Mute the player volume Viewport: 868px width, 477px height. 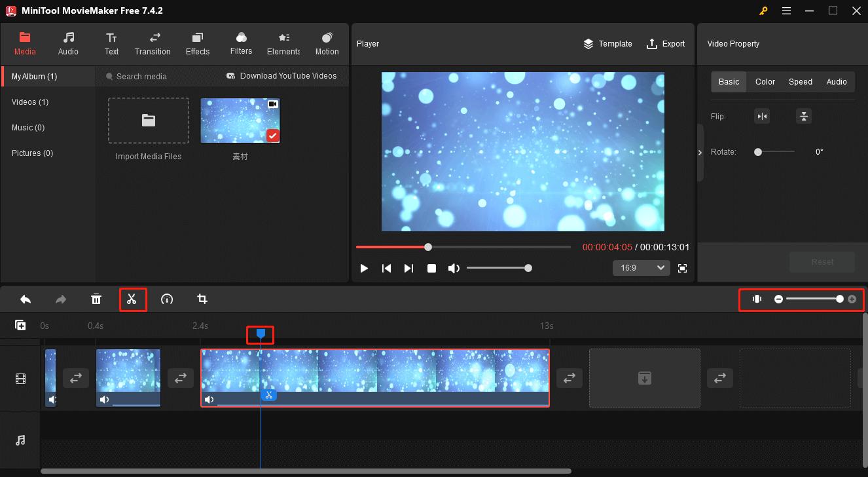[454, 268]
